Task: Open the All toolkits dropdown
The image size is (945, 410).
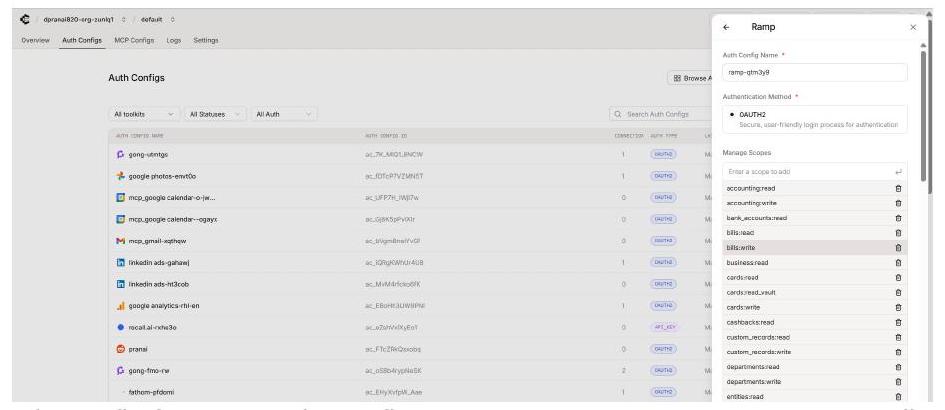Action: point(145,114)
